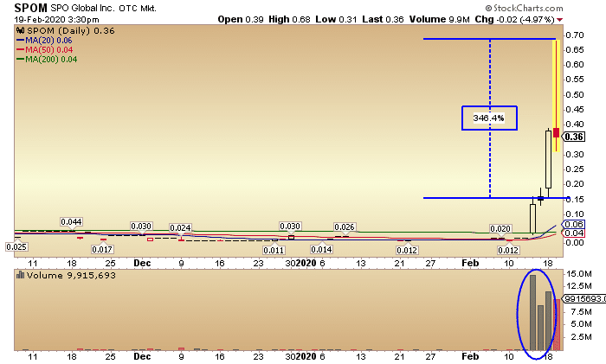Click the 'Chg -0.02 (-4.97%)' value
Image resolution: width=606 pixels, height=364 pixels.
tap(514, 19)
